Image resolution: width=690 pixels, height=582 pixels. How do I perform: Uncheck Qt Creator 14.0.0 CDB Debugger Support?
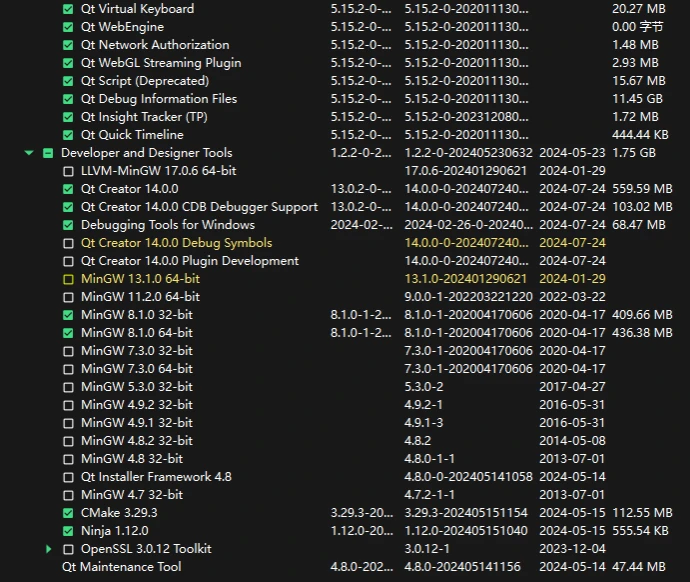click(x=68, y=207)
